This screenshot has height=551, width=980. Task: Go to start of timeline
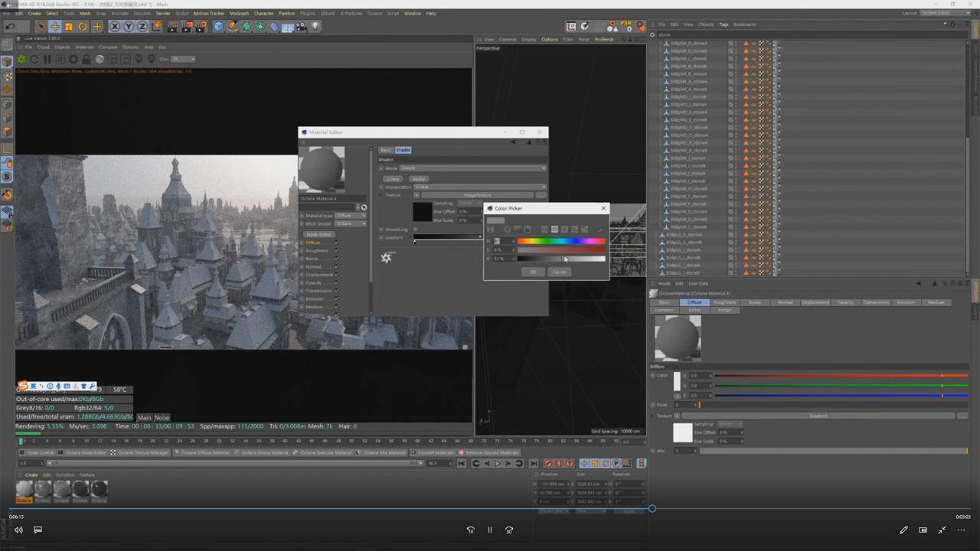tap(462, 463)
